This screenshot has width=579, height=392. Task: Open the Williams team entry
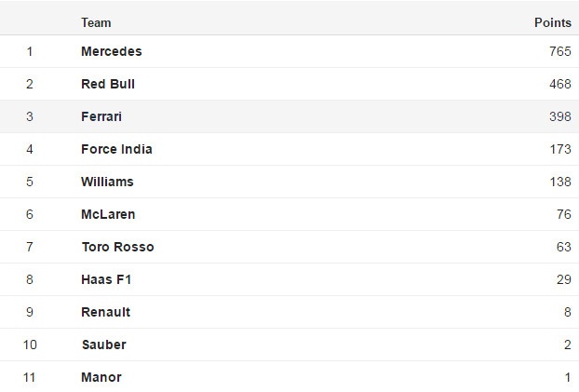pyautogui.click(x=107, y=182)
